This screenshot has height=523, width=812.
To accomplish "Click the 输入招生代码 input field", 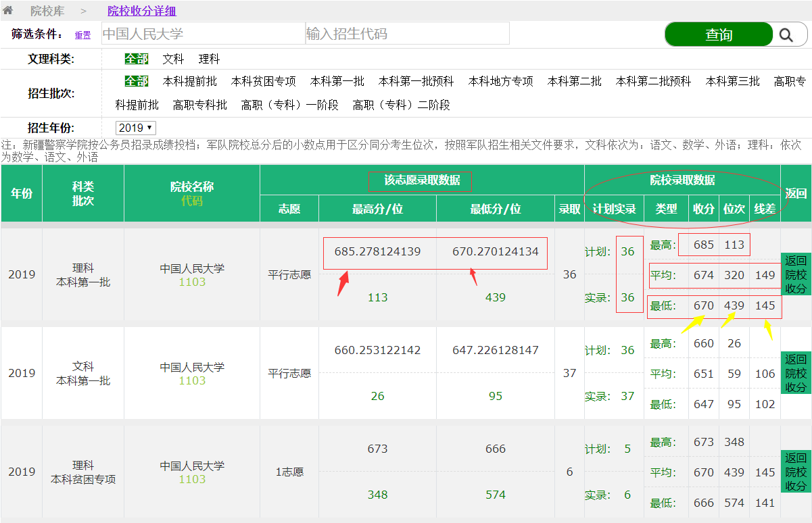I will tap(407, 34).
